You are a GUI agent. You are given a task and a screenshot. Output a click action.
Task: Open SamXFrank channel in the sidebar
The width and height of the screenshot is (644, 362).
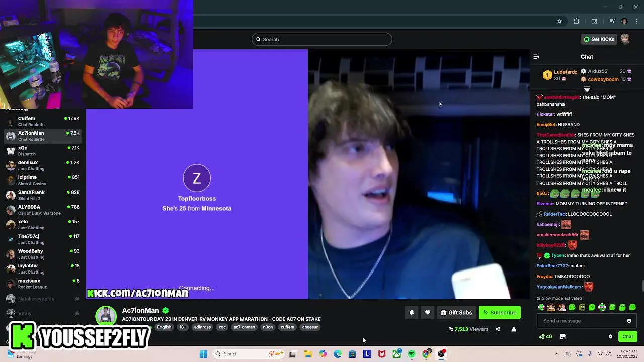pyautogui.click(x=43, y=195)
